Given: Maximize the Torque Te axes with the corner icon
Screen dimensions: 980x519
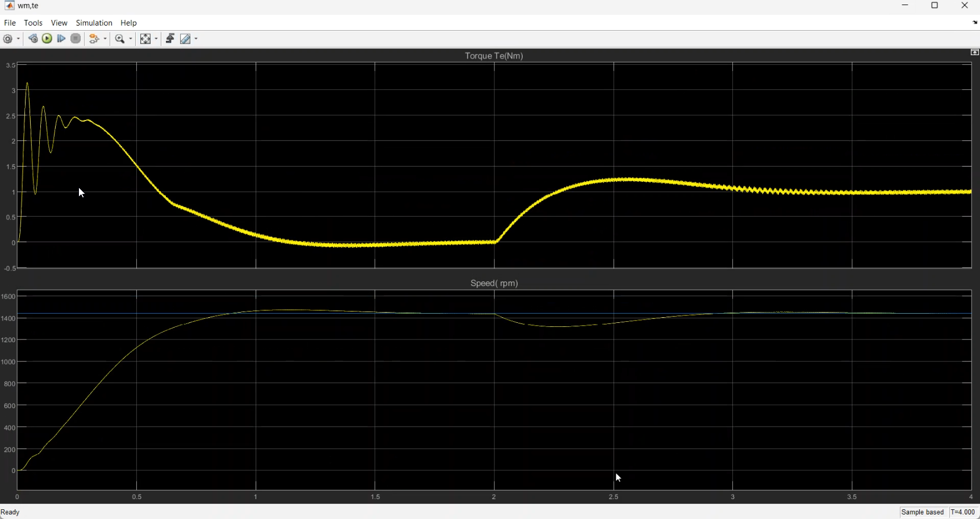Looking at the screenshot, I should (x=975, y=52).
